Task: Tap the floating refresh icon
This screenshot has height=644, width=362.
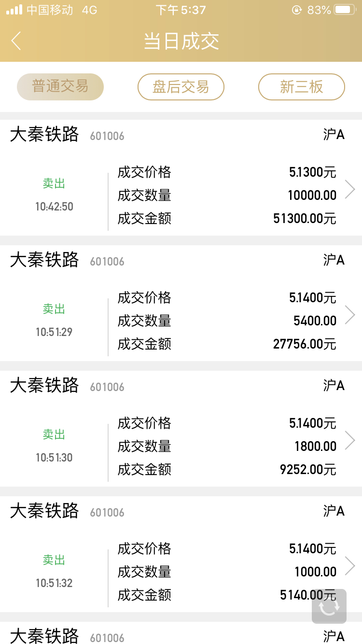Action: click(329, 606)
